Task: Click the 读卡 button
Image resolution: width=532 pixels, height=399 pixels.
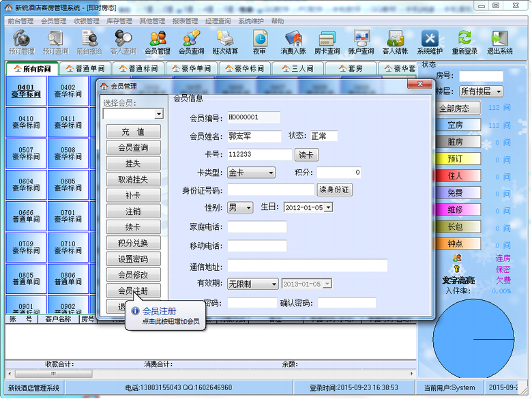Action: pyautogui.click(x=306, y=155)
